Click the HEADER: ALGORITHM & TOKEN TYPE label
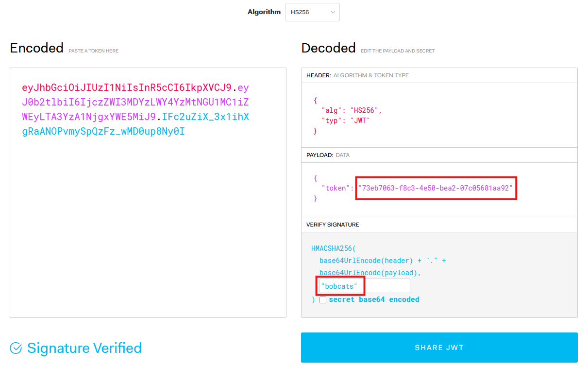Image resolution: width=588 pixels, height=367 pixels. pyautogui.click(x=357, y=75)
